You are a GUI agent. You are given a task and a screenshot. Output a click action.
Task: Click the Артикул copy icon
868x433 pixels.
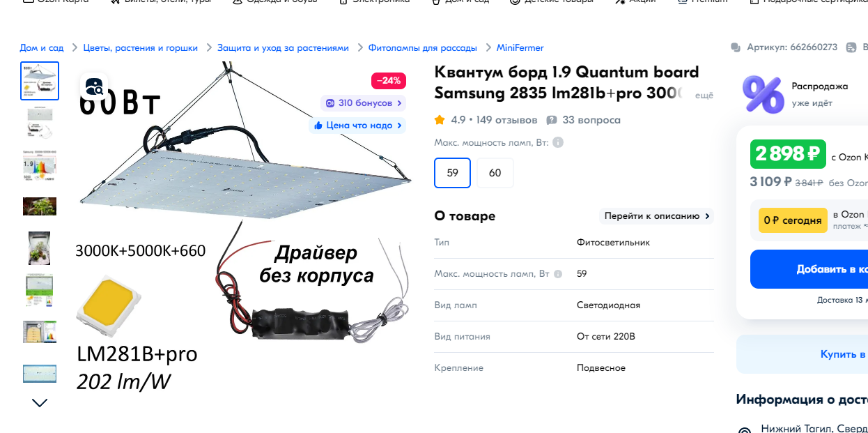(851, 47)
